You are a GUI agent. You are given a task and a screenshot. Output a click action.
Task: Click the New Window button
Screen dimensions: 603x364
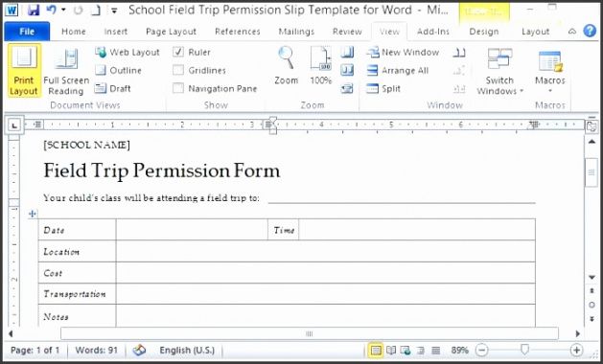[x=403, y=52]
